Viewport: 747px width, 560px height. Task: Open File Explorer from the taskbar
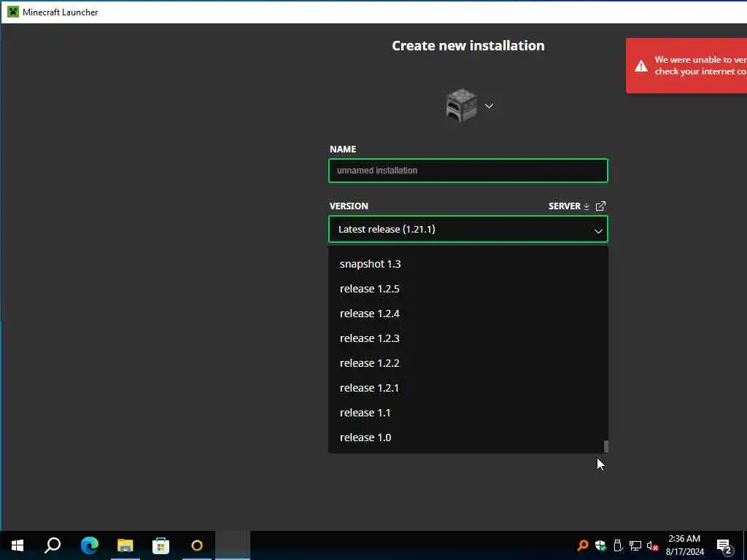[x=125, y=545]
